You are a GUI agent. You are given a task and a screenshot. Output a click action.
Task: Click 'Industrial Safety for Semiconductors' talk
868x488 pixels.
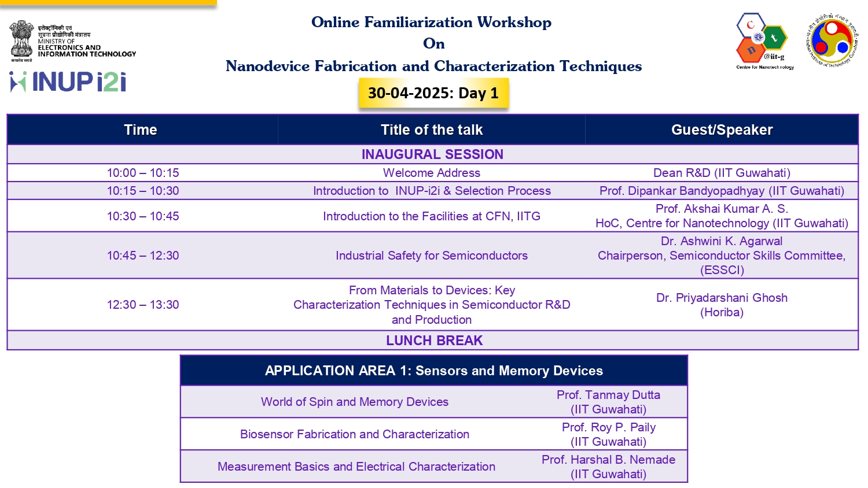[432, 256]
